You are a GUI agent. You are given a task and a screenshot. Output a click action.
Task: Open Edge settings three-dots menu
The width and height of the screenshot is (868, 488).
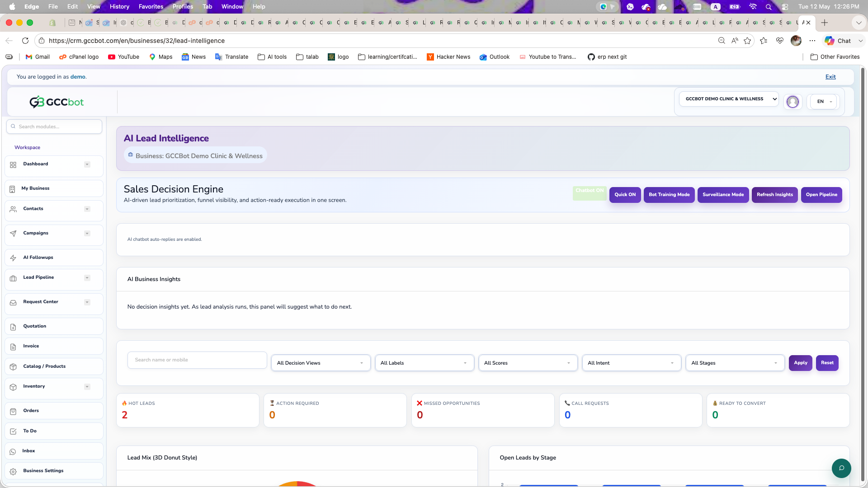point(812,41)
